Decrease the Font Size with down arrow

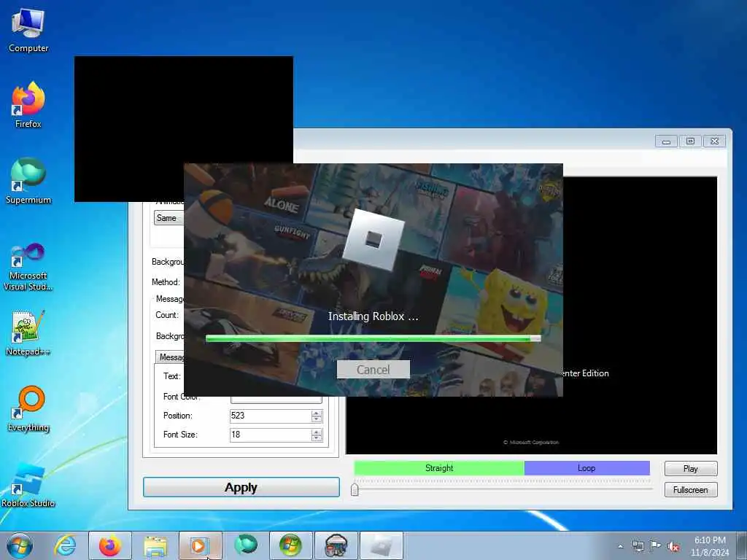(x=317, y=438)
